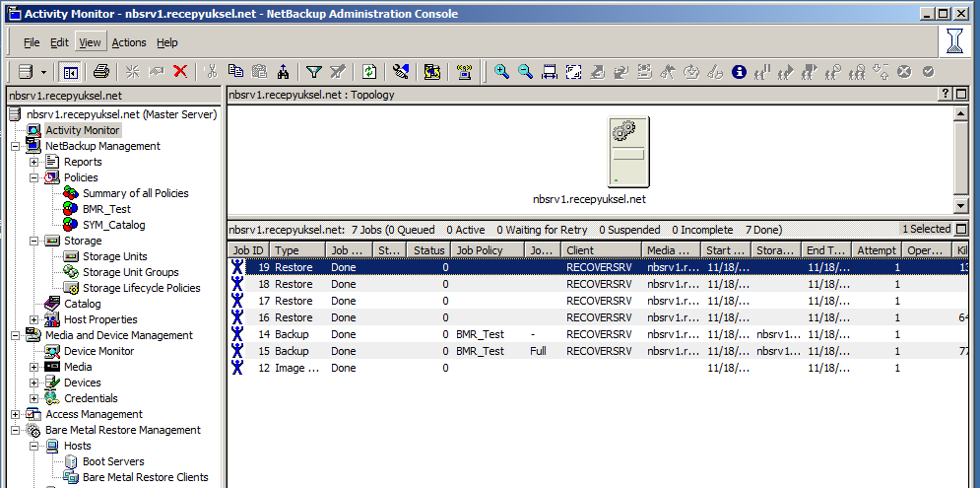This screenshot has width=980, height=488.
Task: Sort by the Attempt column header
Action: pyautogui.click(x=877, y=250)
